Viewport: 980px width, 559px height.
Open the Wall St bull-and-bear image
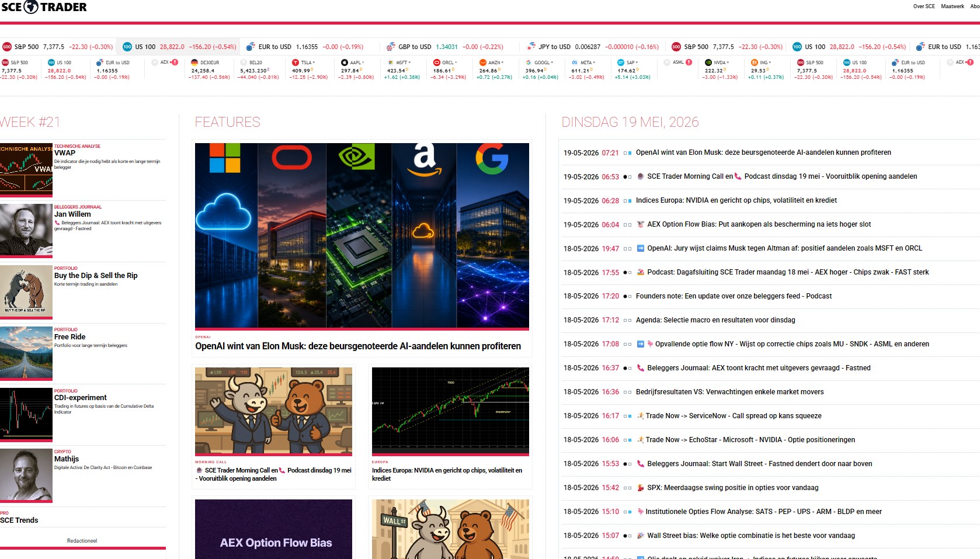point(450,529)
